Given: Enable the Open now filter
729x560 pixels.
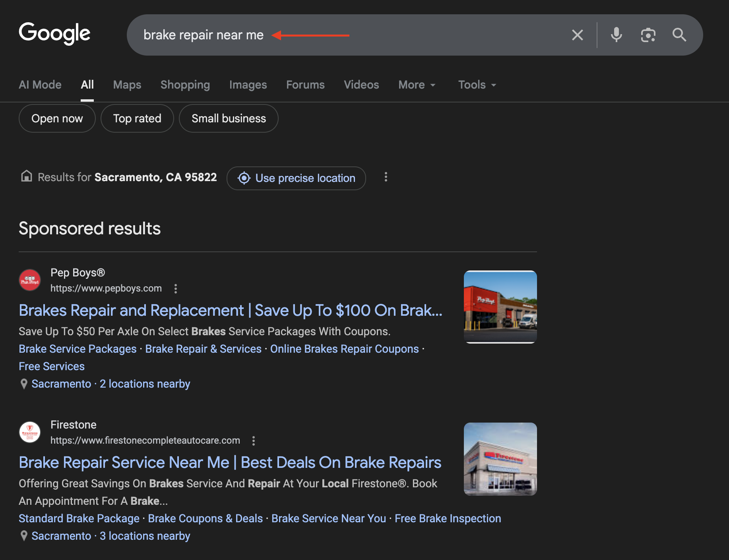Looking at the screenshot, I should click(x=57, y=118).
